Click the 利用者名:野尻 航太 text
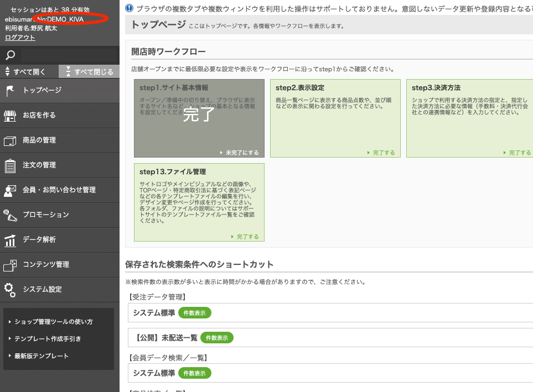Screen dimensions: 533x392 (x=31, y=28)
